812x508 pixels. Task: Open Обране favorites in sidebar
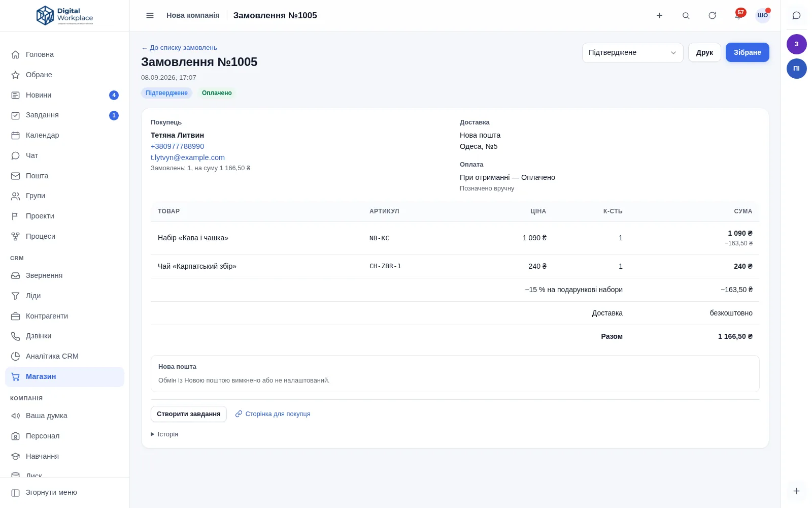pyautogui.click(x=64, y=75)
